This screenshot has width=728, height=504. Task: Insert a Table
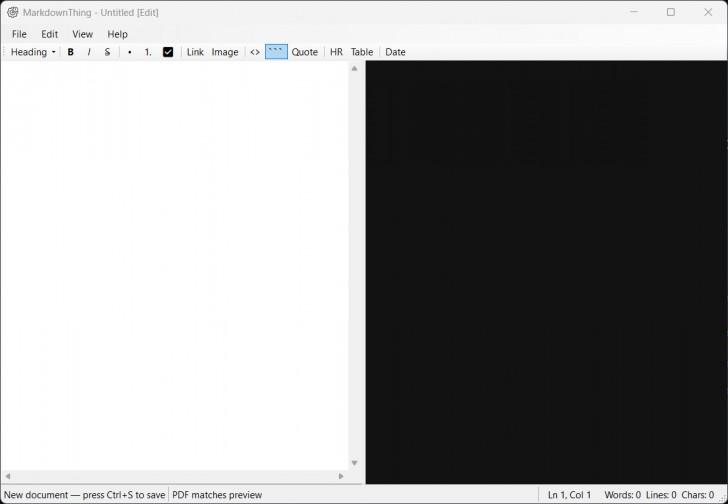pyautogui.click(x=362, y=52)
